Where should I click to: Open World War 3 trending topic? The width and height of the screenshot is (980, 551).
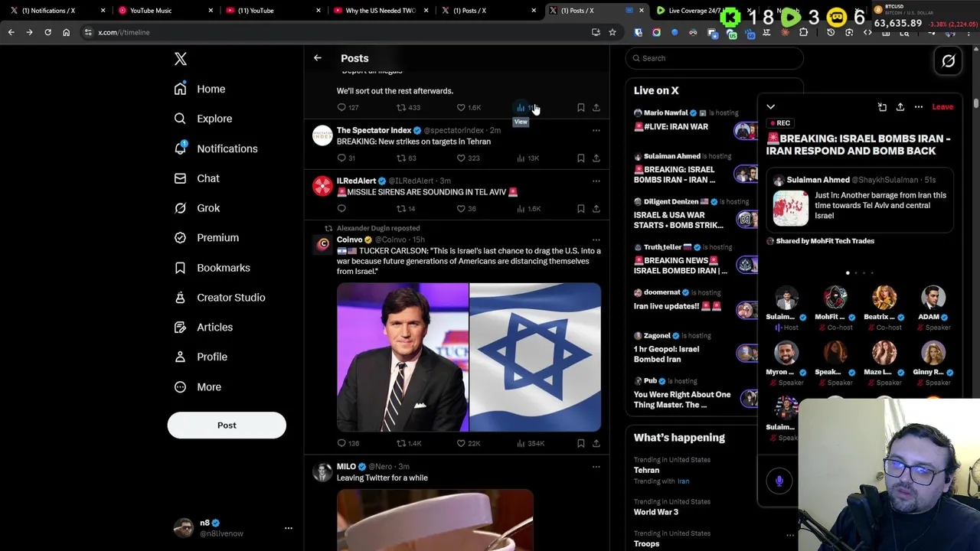click(x=656, y=512)
